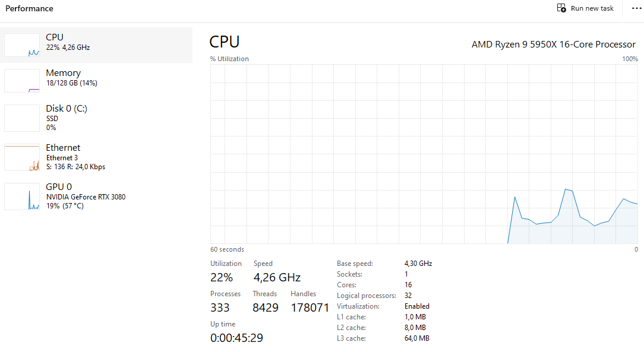Click the Performance page header

[x=29, y=8]
